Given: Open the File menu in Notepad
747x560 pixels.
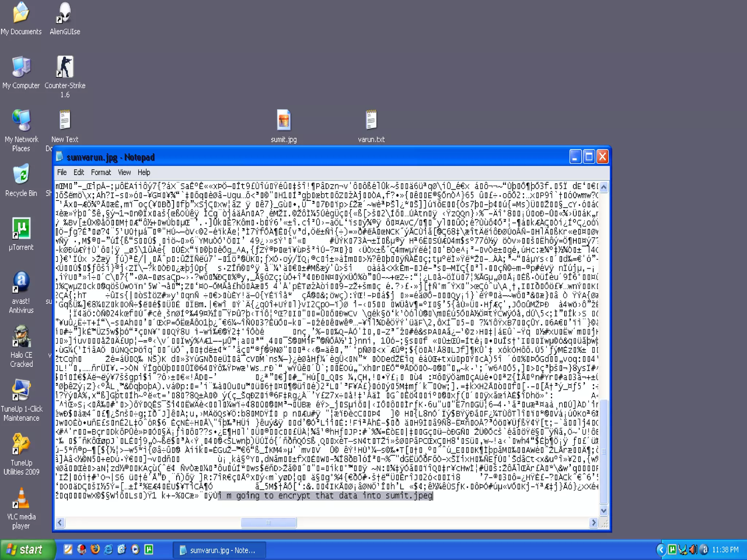Looking at the screenshot, I should click(62, 172).
